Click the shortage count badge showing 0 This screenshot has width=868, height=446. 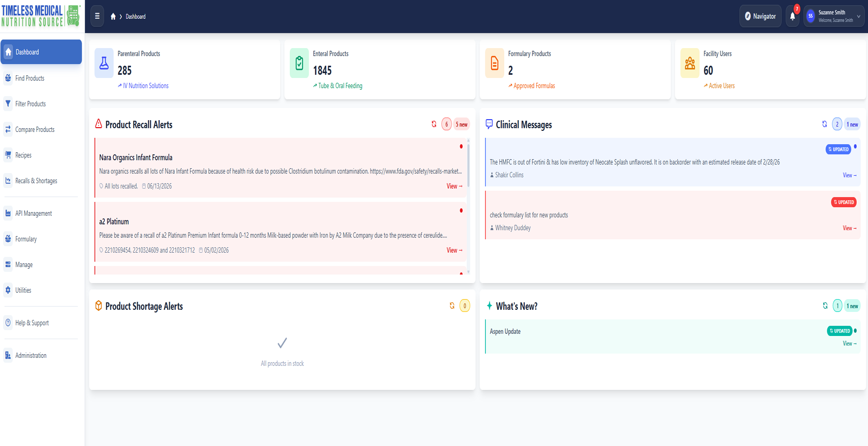pyautogui.click(x=465, y=306)
